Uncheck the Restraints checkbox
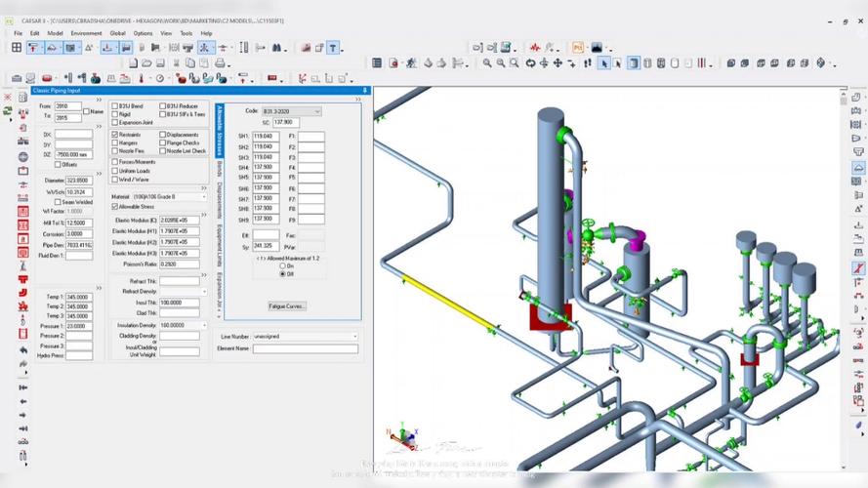 point(115,135)
